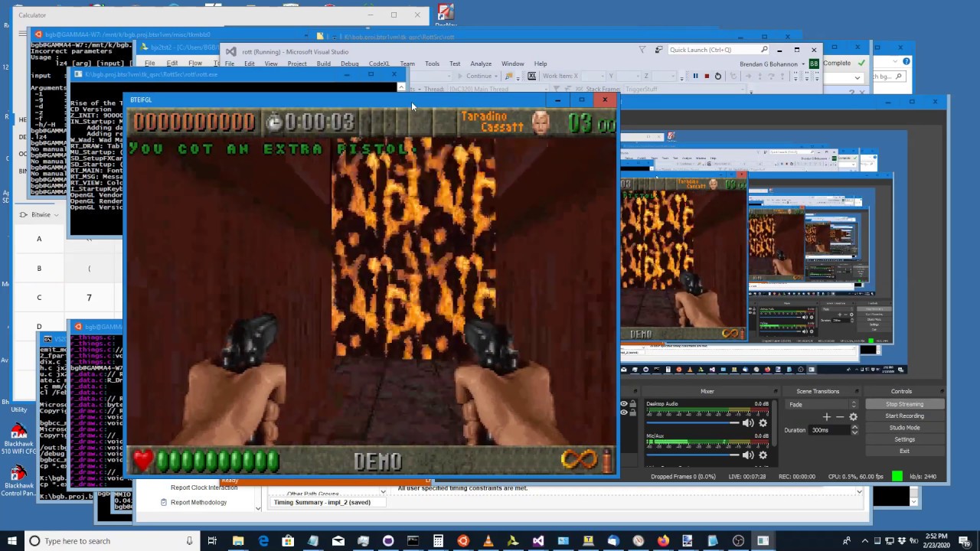Open File Explorer from taskbar
980x551 pixels.
238,541
